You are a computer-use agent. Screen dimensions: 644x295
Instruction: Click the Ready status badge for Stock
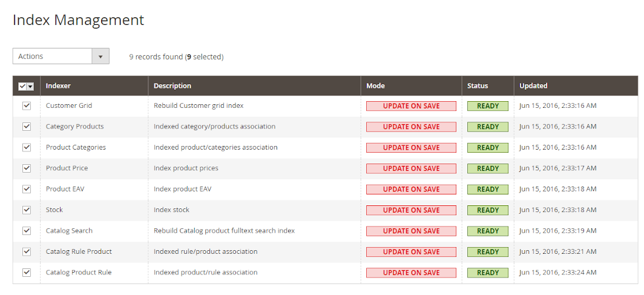click(x=488, y=210)
